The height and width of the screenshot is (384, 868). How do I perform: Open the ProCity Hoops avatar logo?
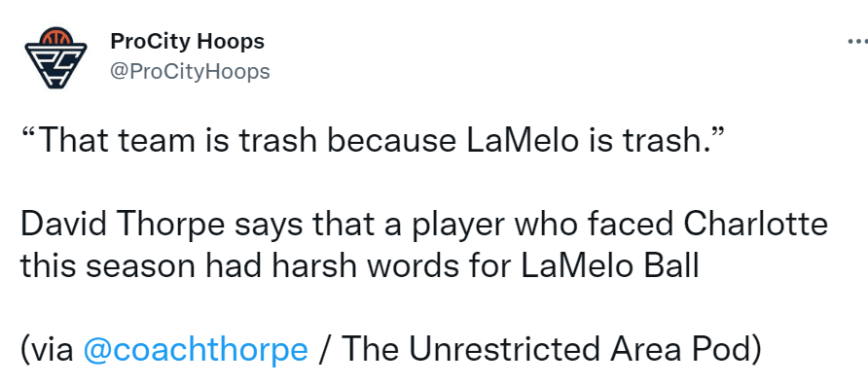55,57
